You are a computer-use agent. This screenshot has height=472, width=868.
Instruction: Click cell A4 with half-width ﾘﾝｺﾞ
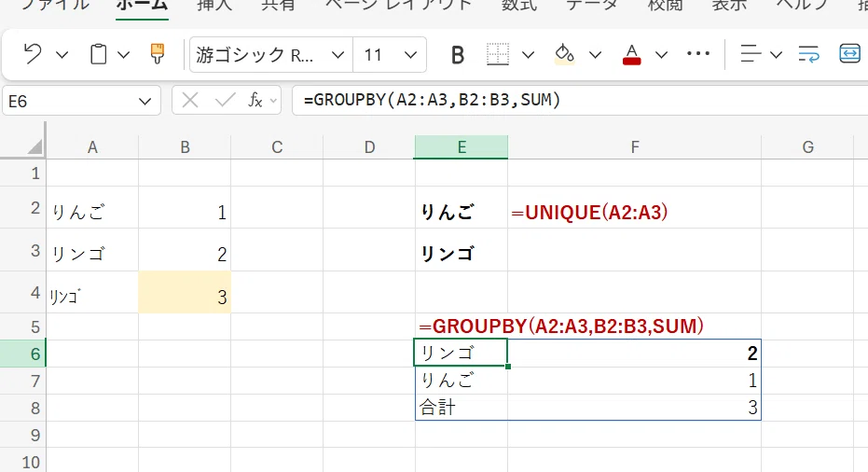pyautogui.click(x=92, y=292)
